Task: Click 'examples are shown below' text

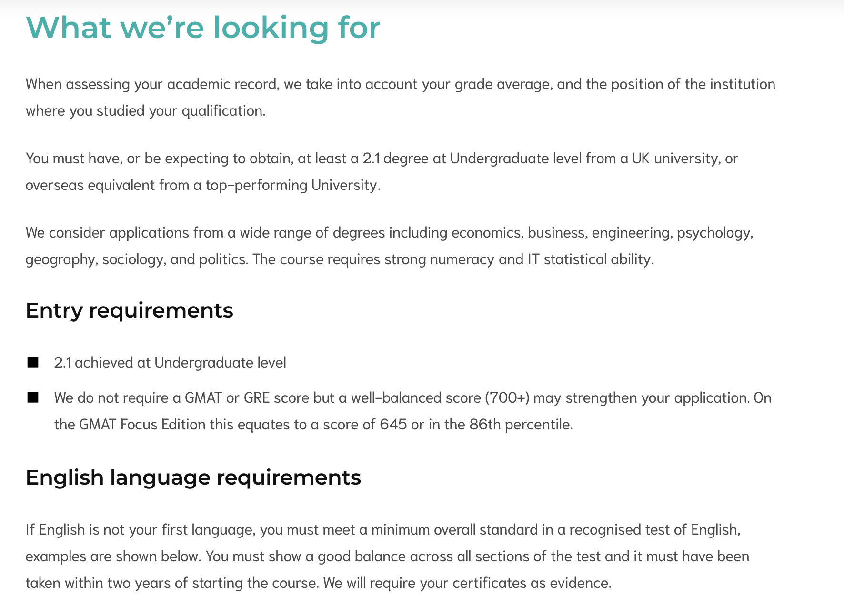Action: [x=114, y=556]
